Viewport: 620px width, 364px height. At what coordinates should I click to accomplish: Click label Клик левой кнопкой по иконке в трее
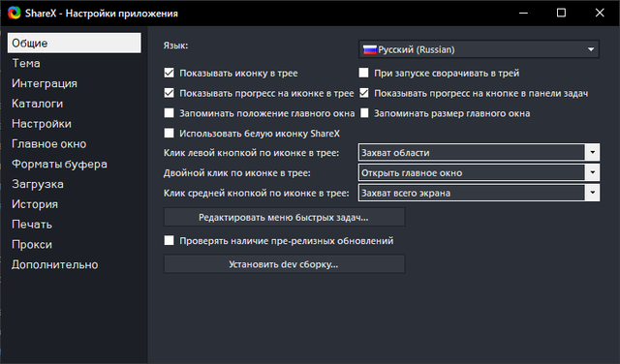click(x=252, y=153)
